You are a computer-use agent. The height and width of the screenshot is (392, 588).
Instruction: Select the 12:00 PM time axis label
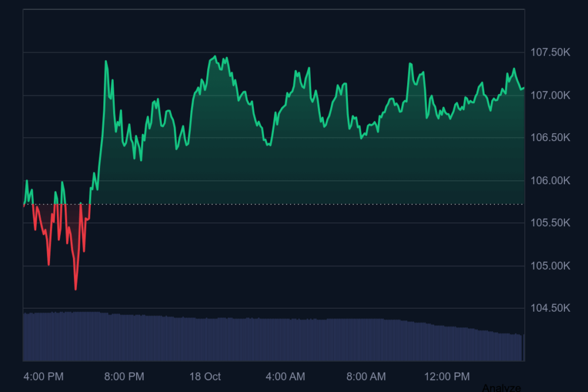pyautogui.click(x=447, y=377)
